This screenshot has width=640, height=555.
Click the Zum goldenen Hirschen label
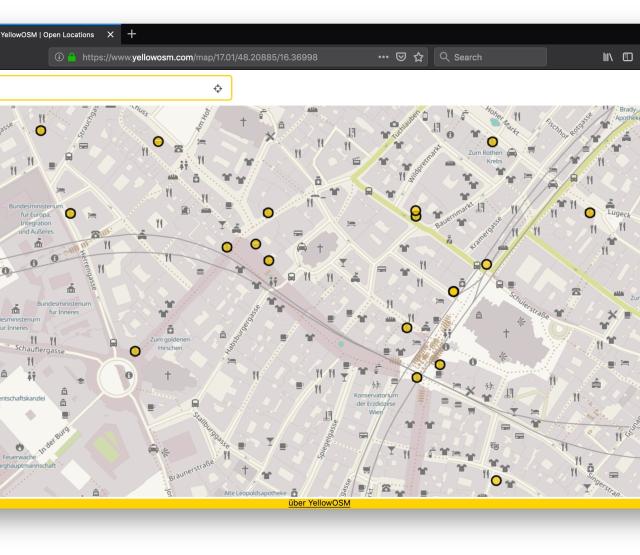(170, 344)
